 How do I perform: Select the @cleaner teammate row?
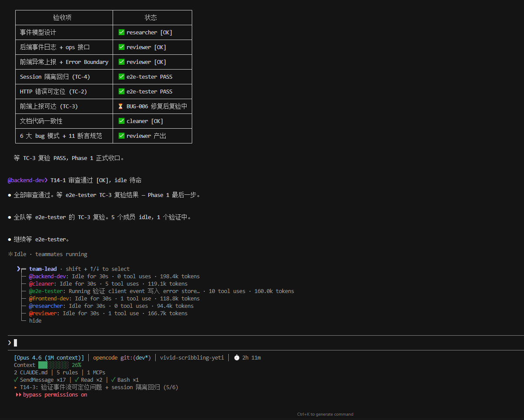(108, 284)
